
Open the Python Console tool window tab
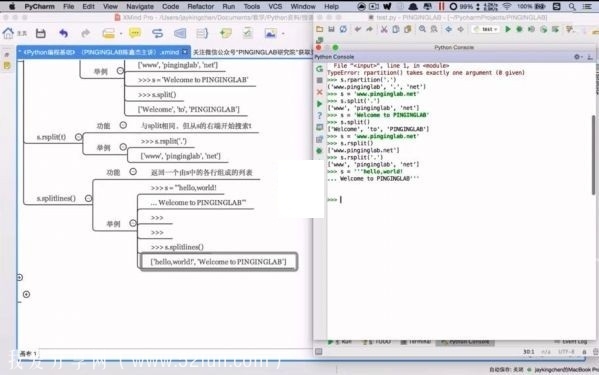(x=465, y=341)
